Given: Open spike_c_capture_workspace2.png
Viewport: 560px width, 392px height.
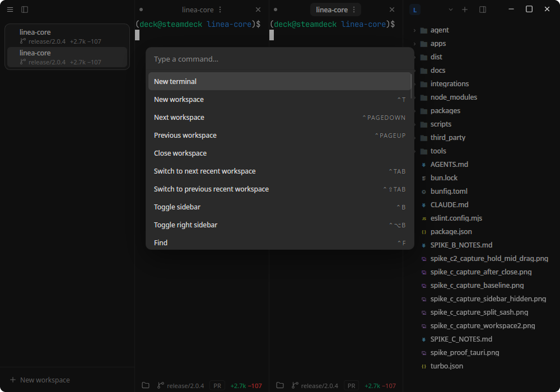Looking at the screenshot, I should click(483, 325).
